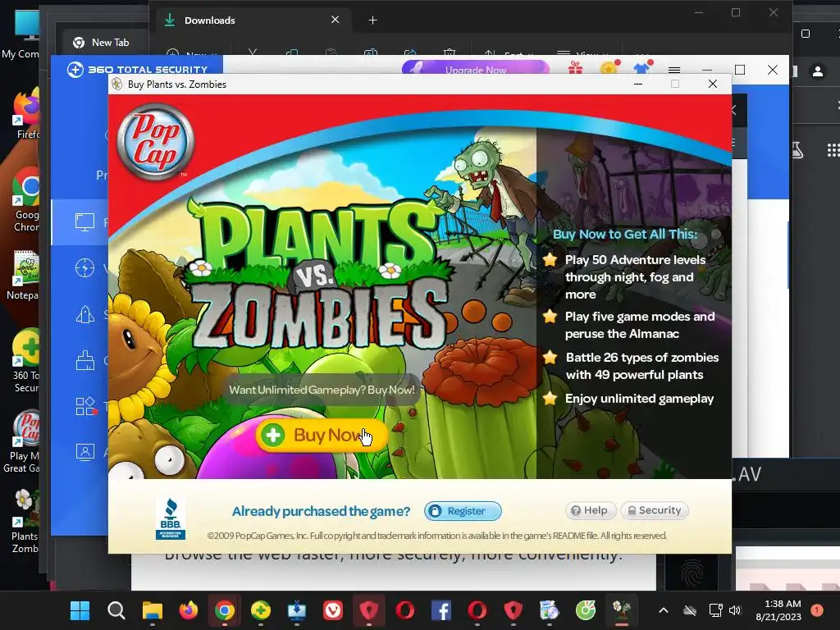Image resolution: width=840 pixels, height=630 pixels.
Task: Expand the Sort dropdown in File Explorer
Action: (x=509, y=53)
